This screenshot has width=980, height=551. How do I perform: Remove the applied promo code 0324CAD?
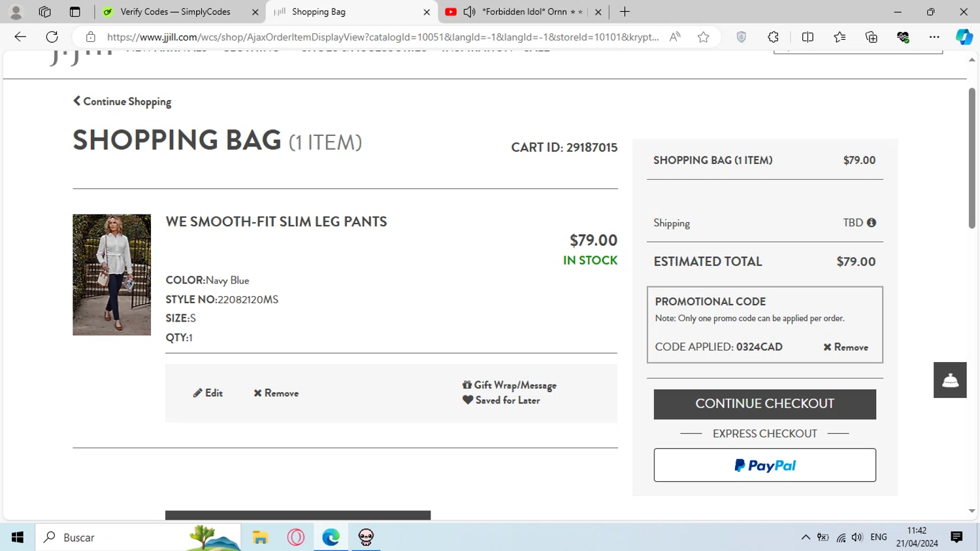click(x=845, y=347)
